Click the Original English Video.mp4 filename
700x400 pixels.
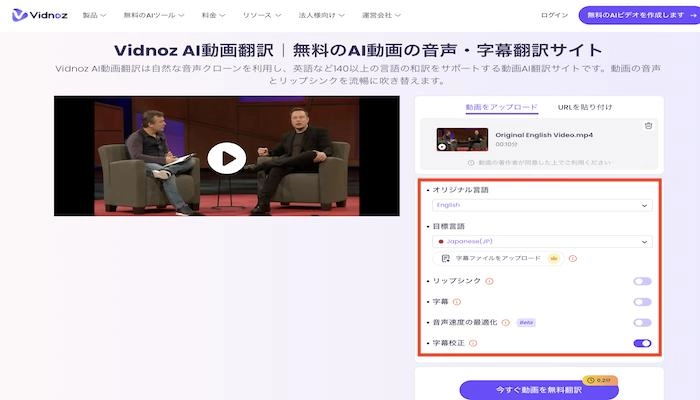(544, 135)
